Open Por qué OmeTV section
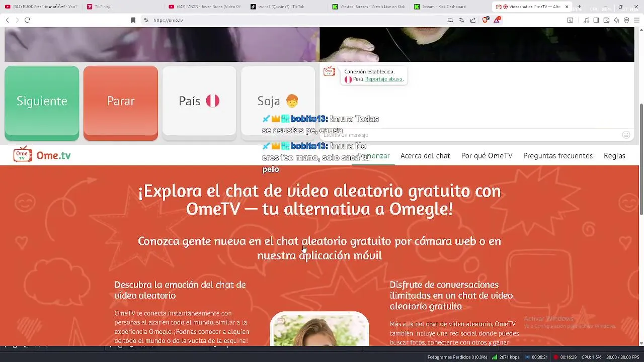 [487, 156]
